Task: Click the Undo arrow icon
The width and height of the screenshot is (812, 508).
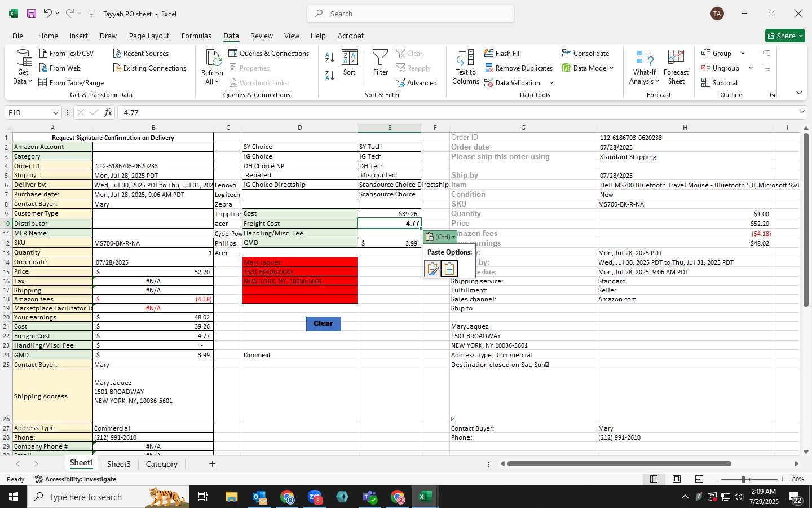Action: (47, 14)
